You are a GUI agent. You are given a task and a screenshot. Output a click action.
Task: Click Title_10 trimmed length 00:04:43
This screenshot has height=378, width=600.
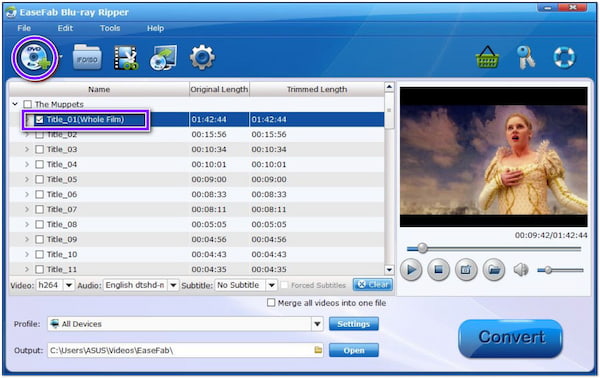(x=269, y=254)
